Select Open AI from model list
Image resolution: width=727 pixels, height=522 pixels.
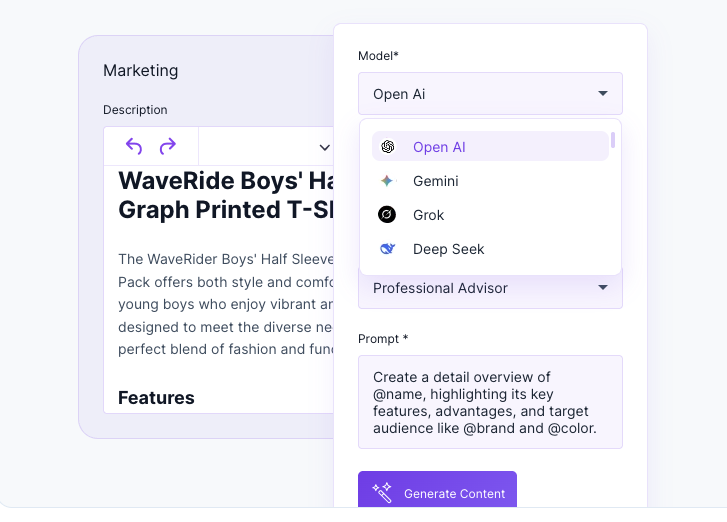[490, 146]
